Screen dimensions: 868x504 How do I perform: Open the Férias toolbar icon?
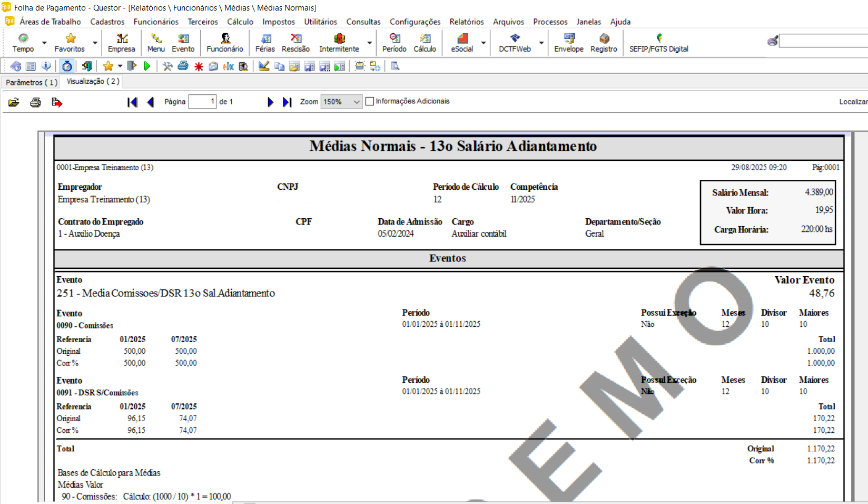coord(265,42)
